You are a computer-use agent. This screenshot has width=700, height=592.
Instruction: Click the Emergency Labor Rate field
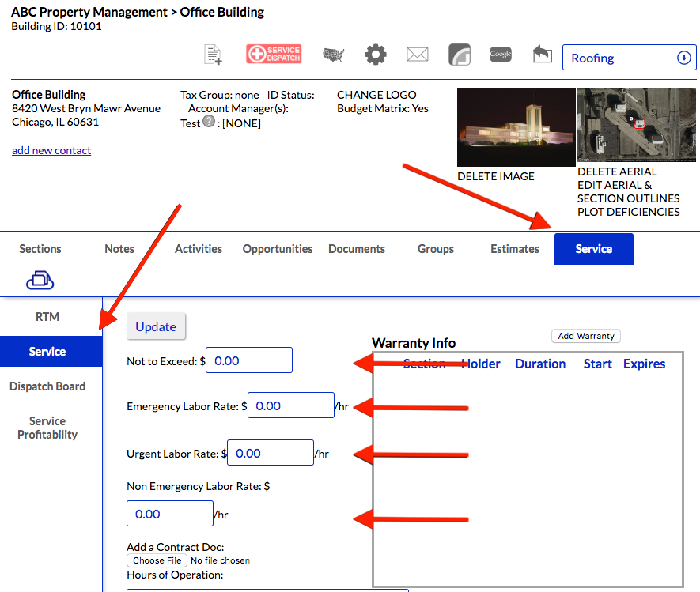coord(291,405)
